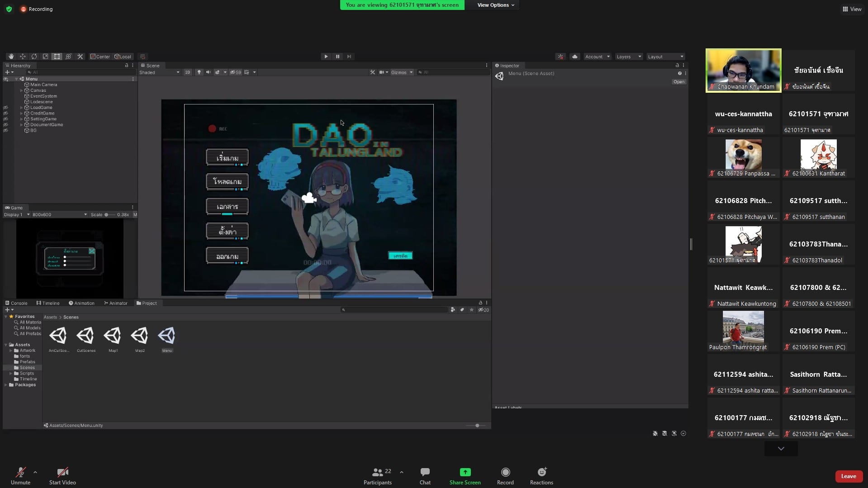
Task: Select the Hand tool in Unity toolbar
Action: coord(11,57)
